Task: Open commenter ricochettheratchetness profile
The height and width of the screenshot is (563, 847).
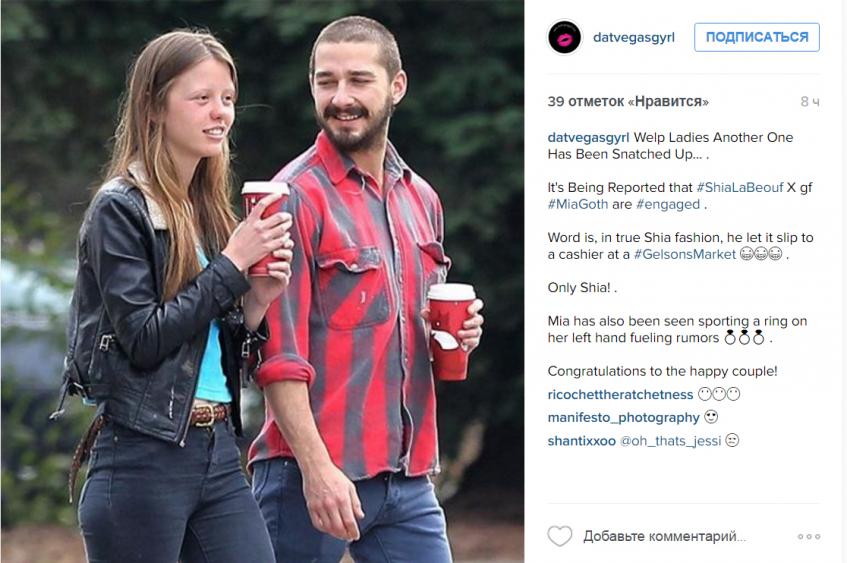Action: coord(620,394)
